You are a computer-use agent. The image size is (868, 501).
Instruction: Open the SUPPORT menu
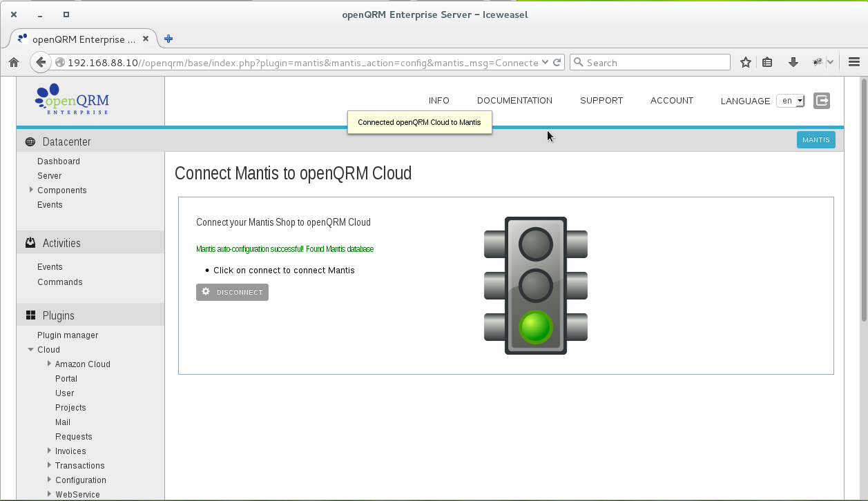(601, 101)
